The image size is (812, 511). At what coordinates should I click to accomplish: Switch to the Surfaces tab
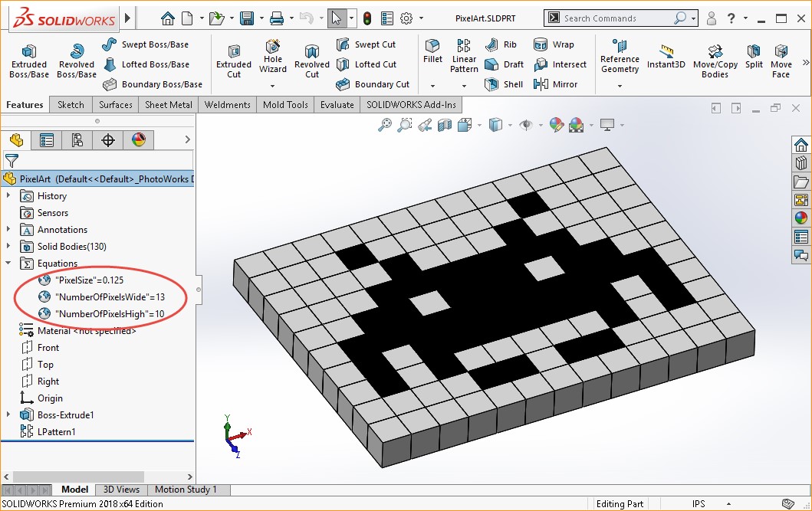116,104
